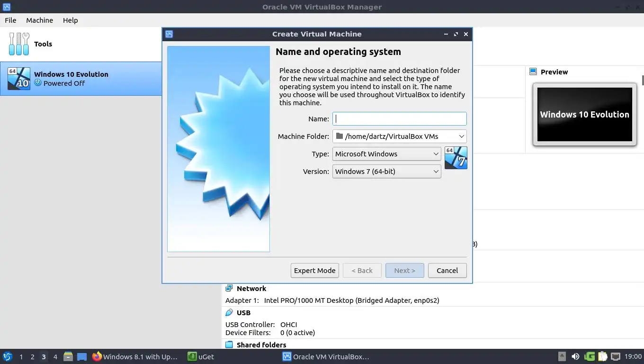The image size is (644, 364).
Task: Click the Preview panel monitor icon
Action: (x=533, y=72)
